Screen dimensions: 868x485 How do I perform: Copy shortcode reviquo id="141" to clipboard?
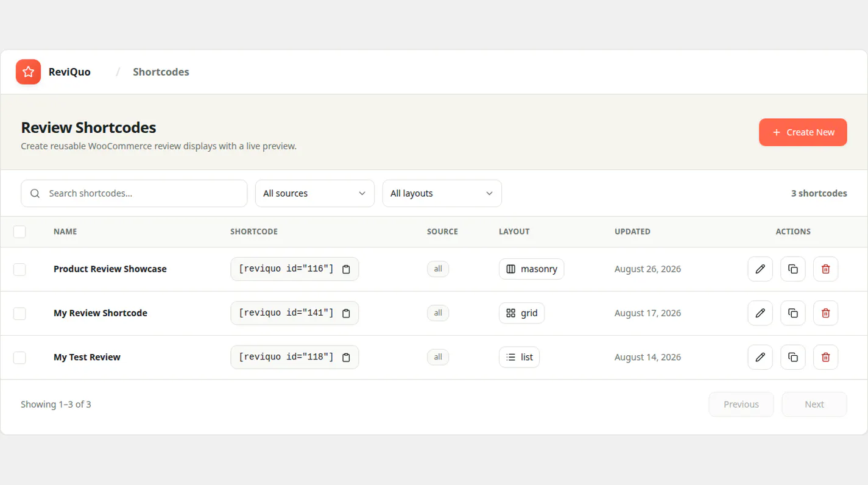(346, 313)
